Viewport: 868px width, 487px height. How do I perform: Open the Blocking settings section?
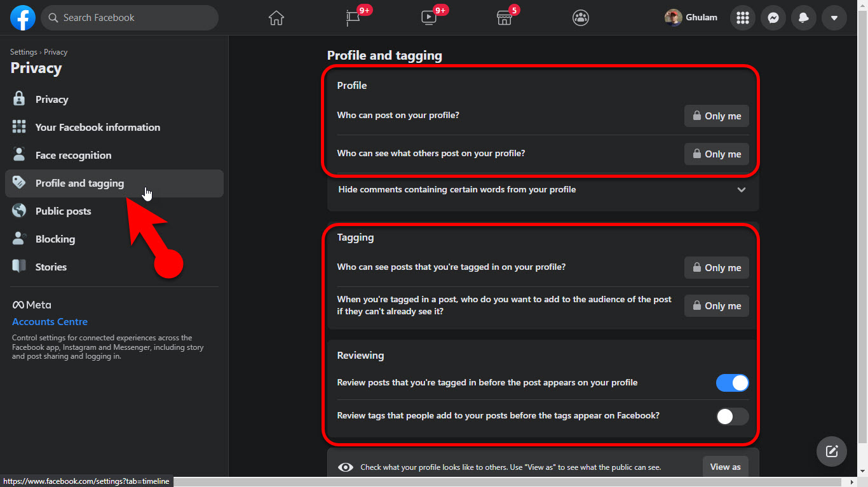[55, 239]
